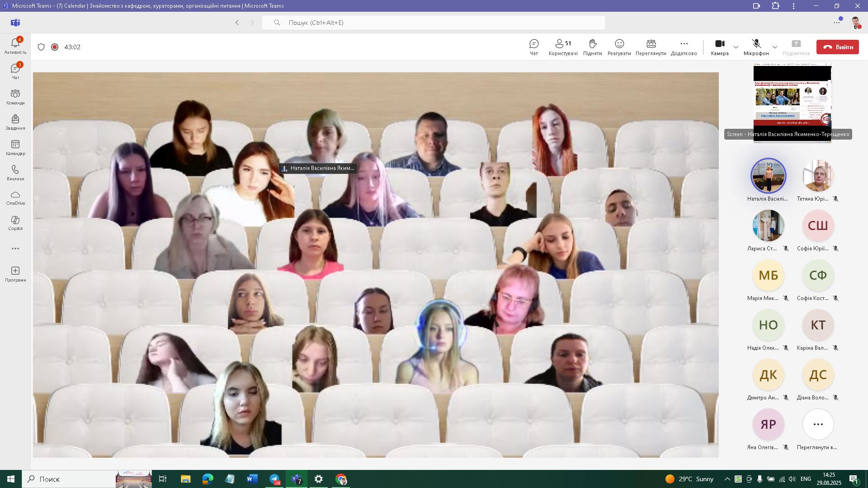Switch to Команди teams tab
This screenshot has width=868, height=488.
click(15, 97)
